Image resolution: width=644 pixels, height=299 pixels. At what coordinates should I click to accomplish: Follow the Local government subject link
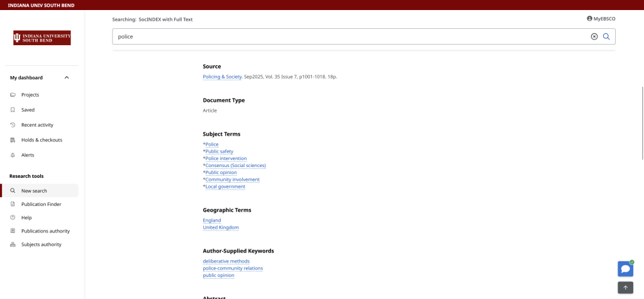point(226,187)
